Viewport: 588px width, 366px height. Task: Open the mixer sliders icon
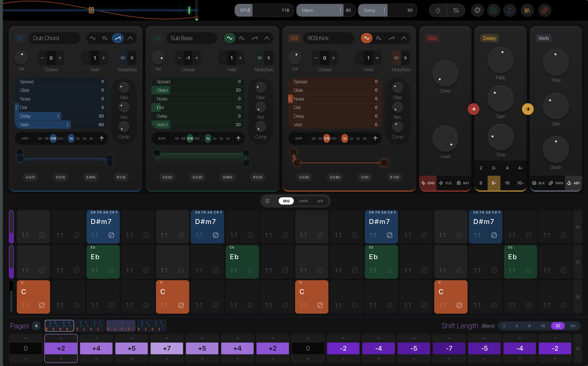coord(456,10)
